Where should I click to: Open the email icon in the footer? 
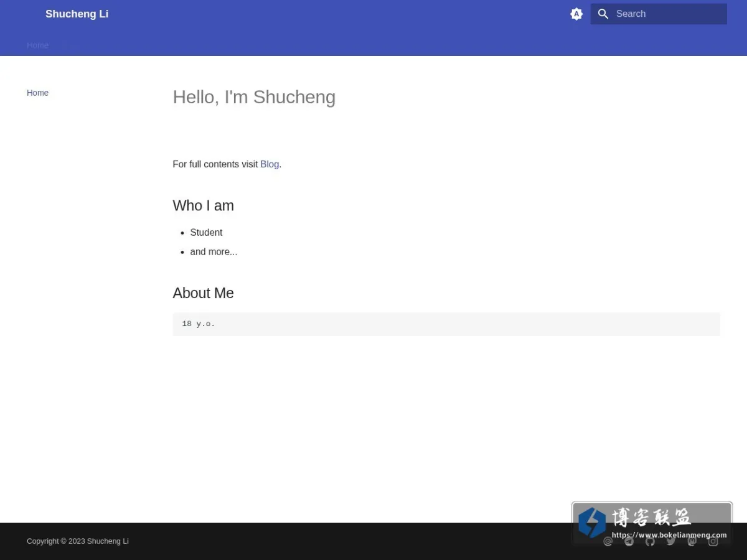pyautogui.click(x=608, y=541)
